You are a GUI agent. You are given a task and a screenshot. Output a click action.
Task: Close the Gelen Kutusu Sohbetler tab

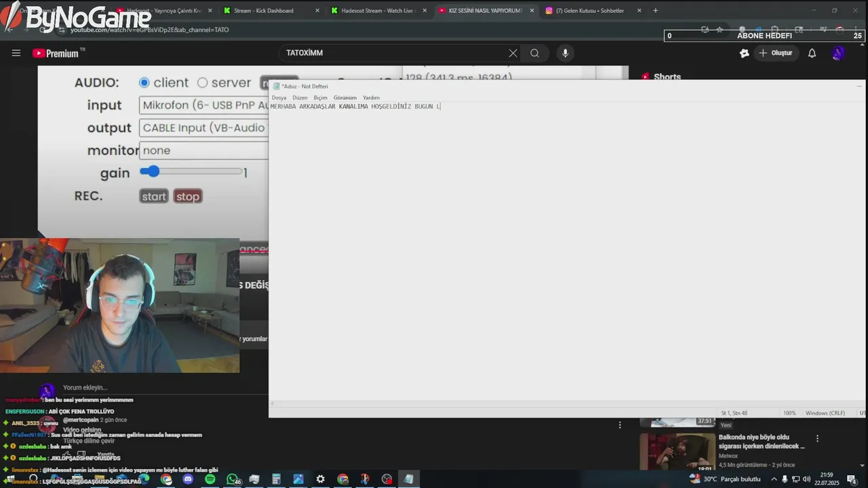pyautogui.click(x=639, y=11)
